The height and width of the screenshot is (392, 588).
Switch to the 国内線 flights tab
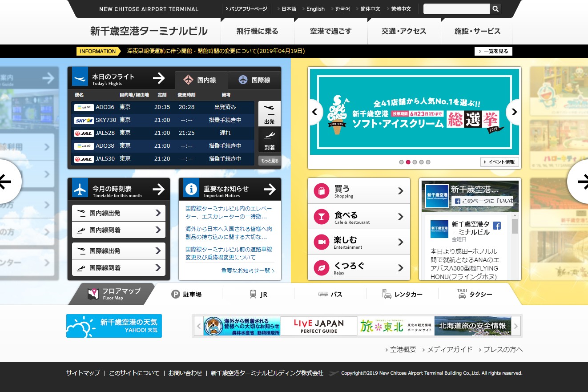[x=201, y=80]
